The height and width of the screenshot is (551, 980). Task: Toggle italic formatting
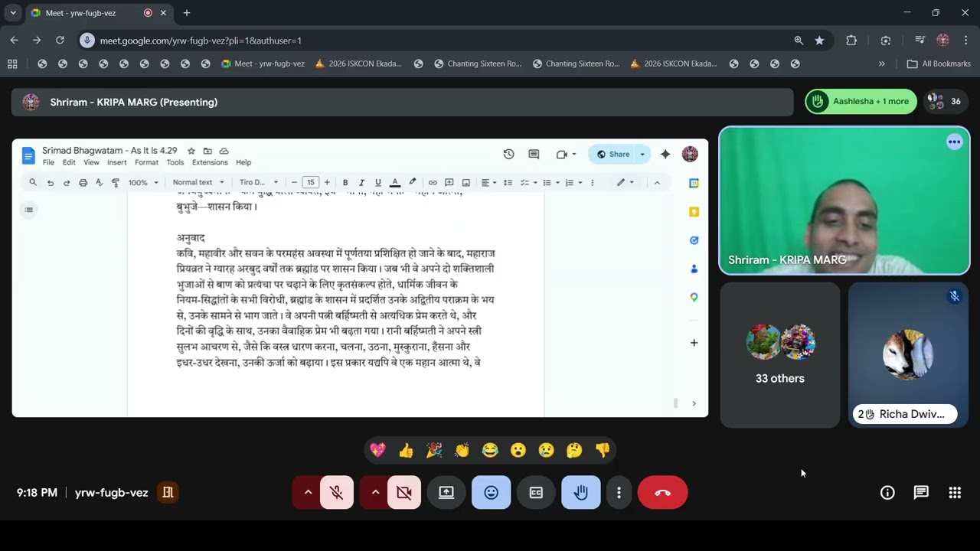(361, 183)
